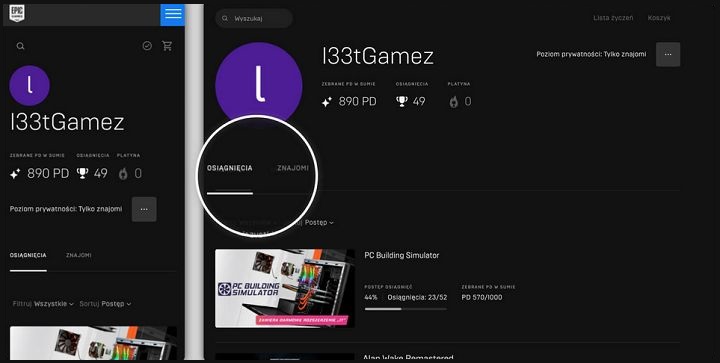720x363 pixels.
Task: Expand the Filtruj Wszystkie dropdown in mobile view
Action: (x=43, y=304)
